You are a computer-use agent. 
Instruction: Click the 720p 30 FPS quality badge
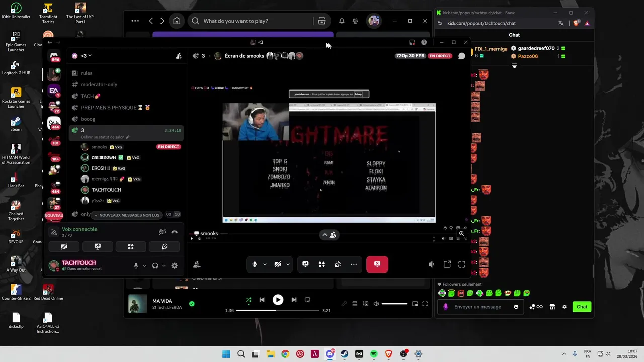410,56
